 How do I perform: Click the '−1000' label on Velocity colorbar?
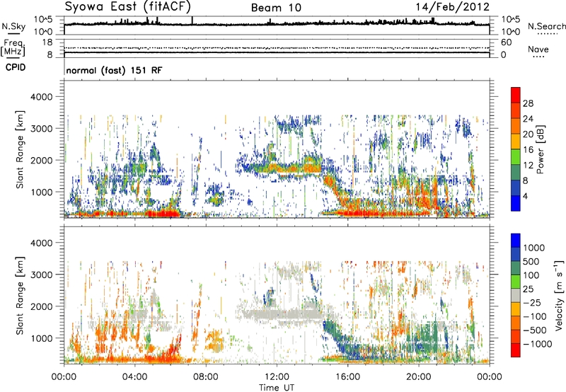coord(538,344)
